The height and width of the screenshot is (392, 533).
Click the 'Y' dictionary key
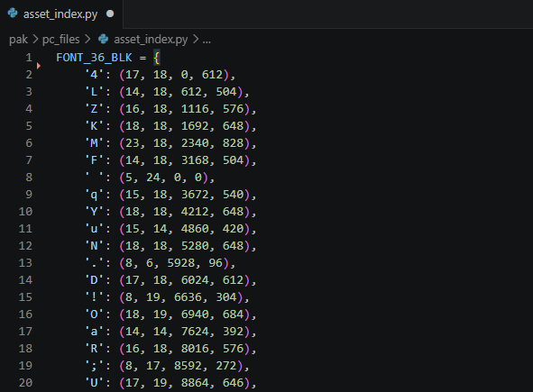tap(94, 212)
